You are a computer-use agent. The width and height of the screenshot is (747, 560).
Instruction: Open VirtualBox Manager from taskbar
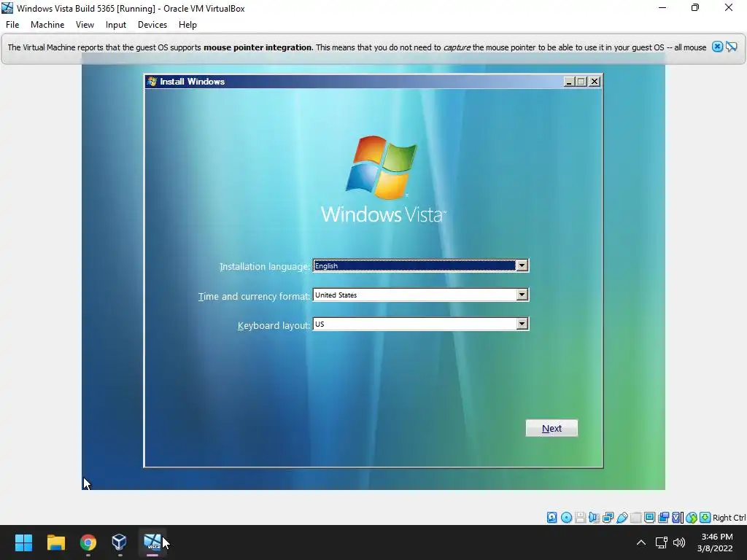click(x=119, y=542)
